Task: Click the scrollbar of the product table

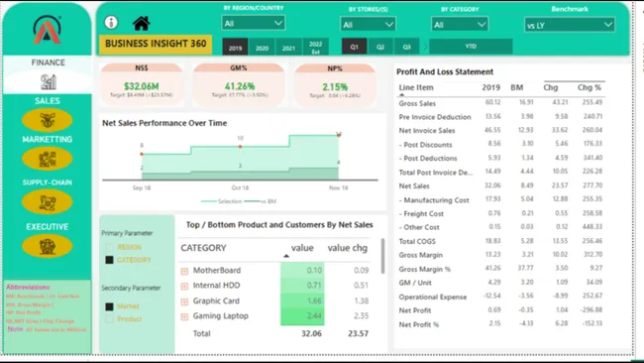Action: click(x=382, y=256)
